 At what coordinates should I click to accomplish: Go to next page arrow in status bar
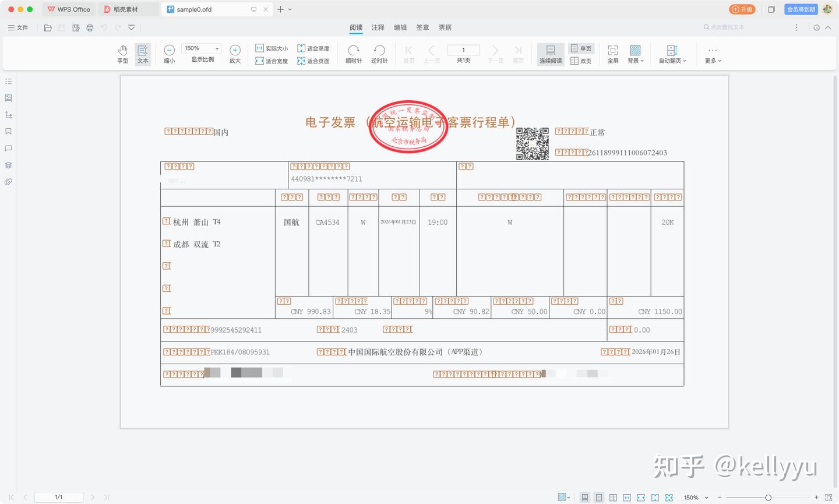pos(93,498)
